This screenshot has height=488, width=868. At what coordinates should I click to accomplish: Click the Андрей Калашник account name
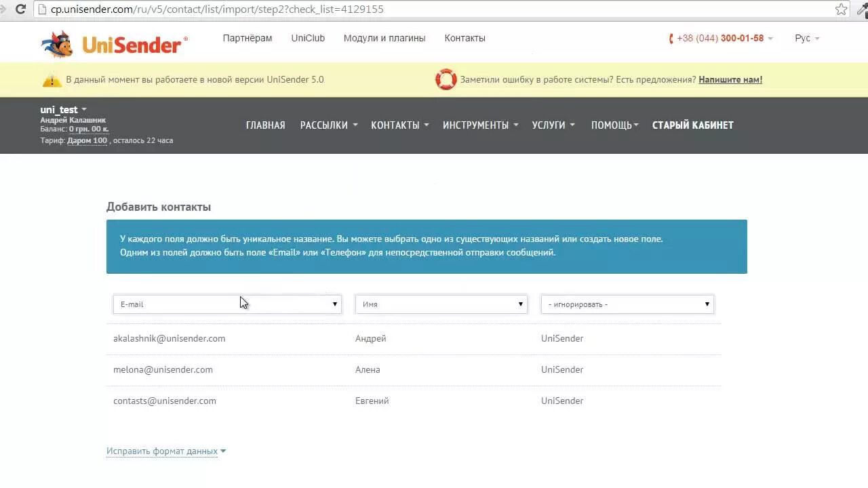click(x=73, y=120)
